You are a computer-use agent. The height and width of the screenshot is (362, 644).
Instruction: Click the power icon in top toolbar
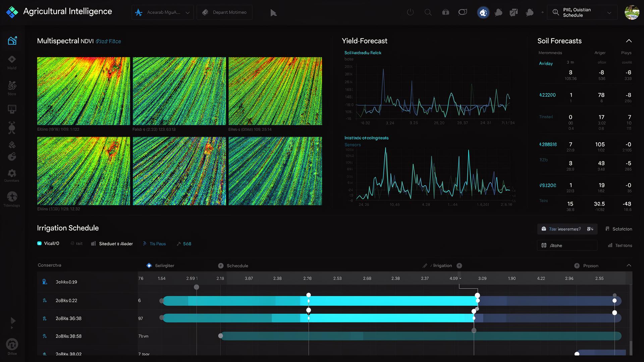pyautogui.click(x=410, y=12)
